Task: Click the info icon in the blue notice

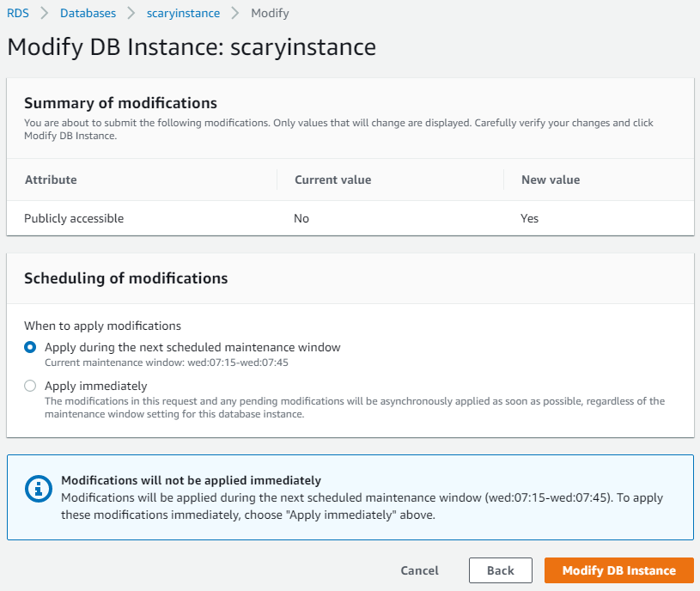Action: 39,488
